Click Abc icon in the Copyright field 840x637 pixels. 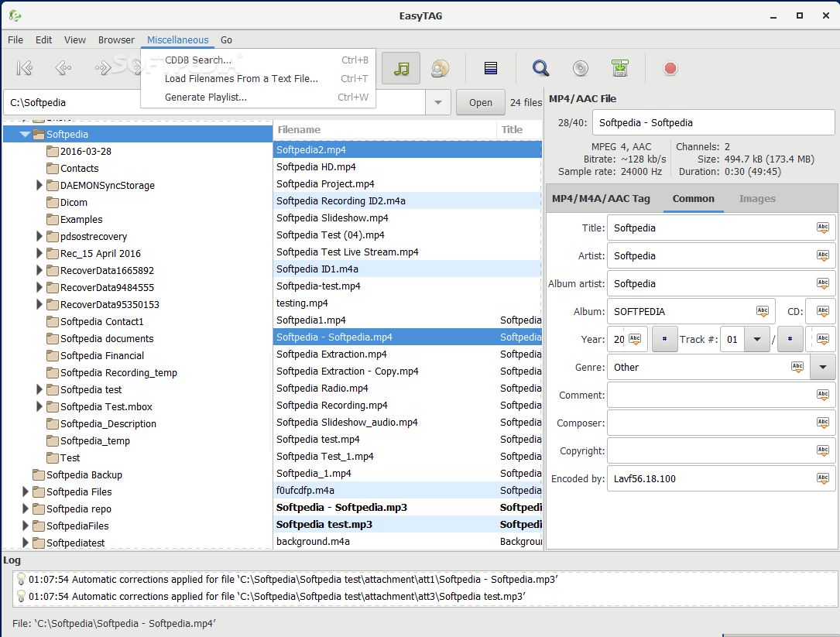click(x=823, y=450)
